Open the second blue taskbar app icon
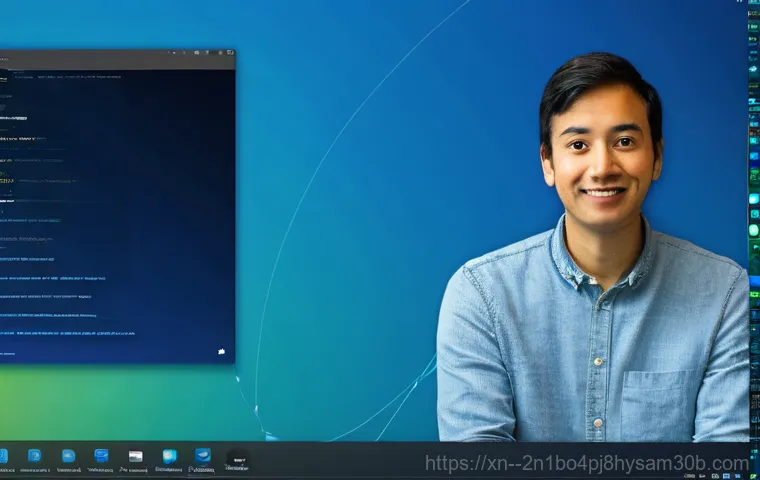Image resolution: width=760 pixels, height=480 pixels. click(35, 456)
